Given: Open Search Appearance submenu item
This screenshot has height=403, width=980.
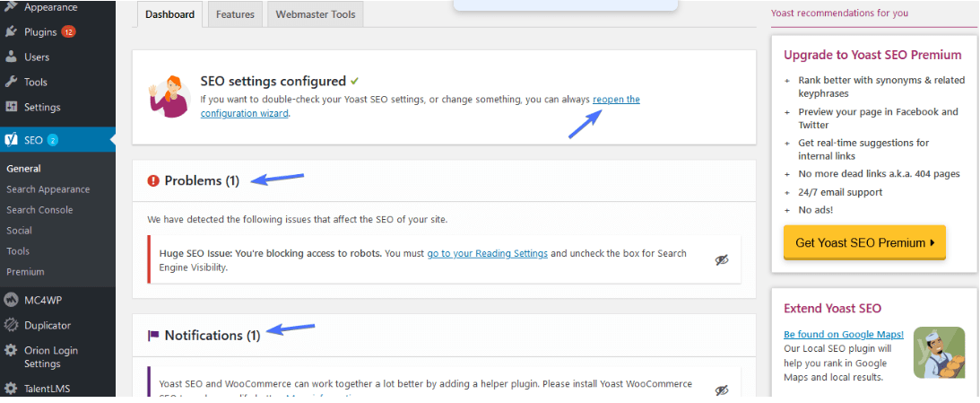Looking at the screenshot, I should 48,189.
